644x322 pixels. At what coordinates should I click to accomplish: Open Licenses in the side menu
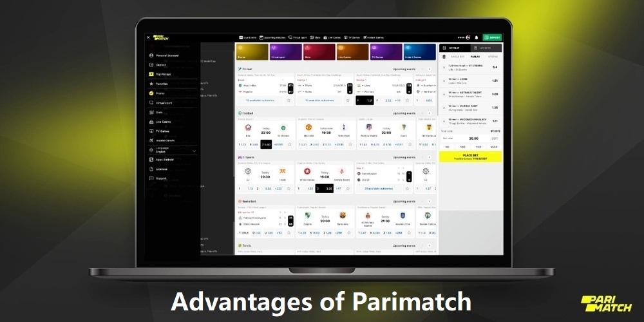[x=158, y=169]
